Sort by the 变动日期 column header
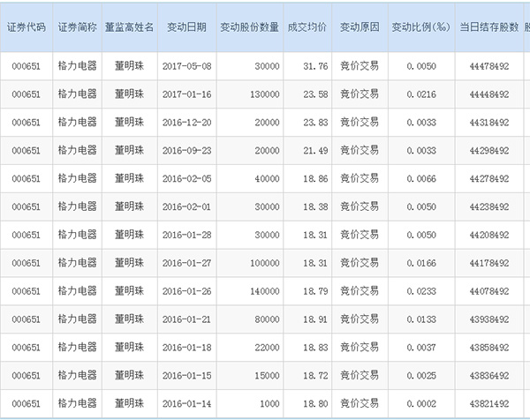 pyautogui.click(x=186, y=27)
